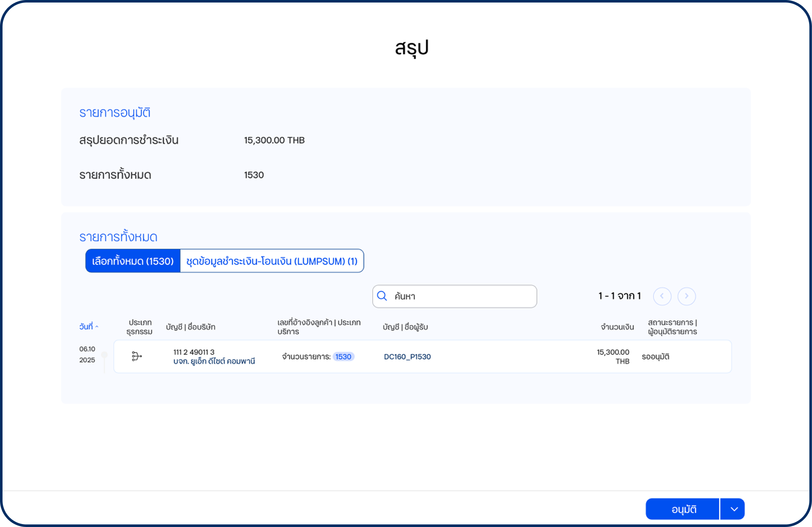Open the dropdown arrow beside อนุมัติ
This screenshot has width=812, height=527.
click(734, 509)
